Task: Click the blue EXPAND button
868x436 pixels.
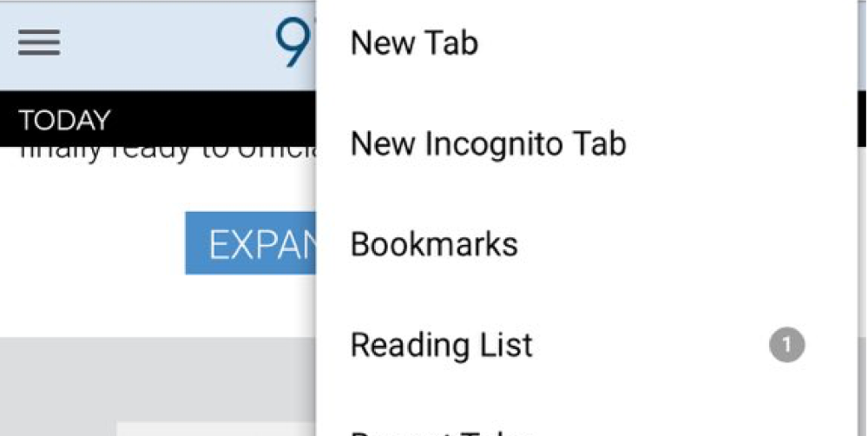Action: (250, 242)
